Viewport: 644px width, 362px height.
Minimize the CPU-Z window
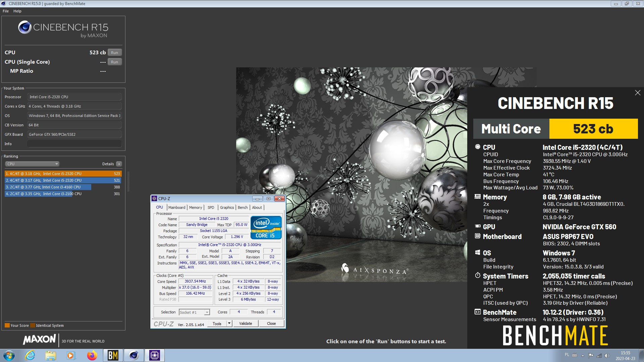(x=257, y=198)
